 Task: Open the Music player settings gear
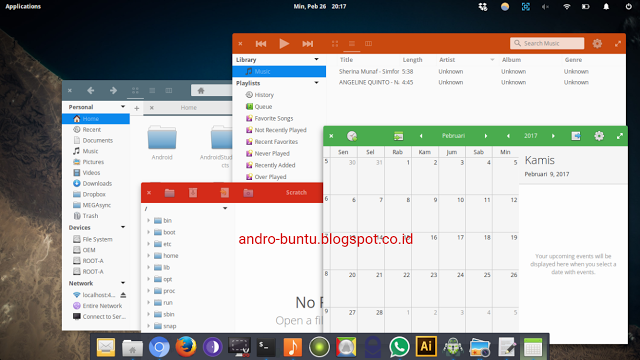click(597, 43)
